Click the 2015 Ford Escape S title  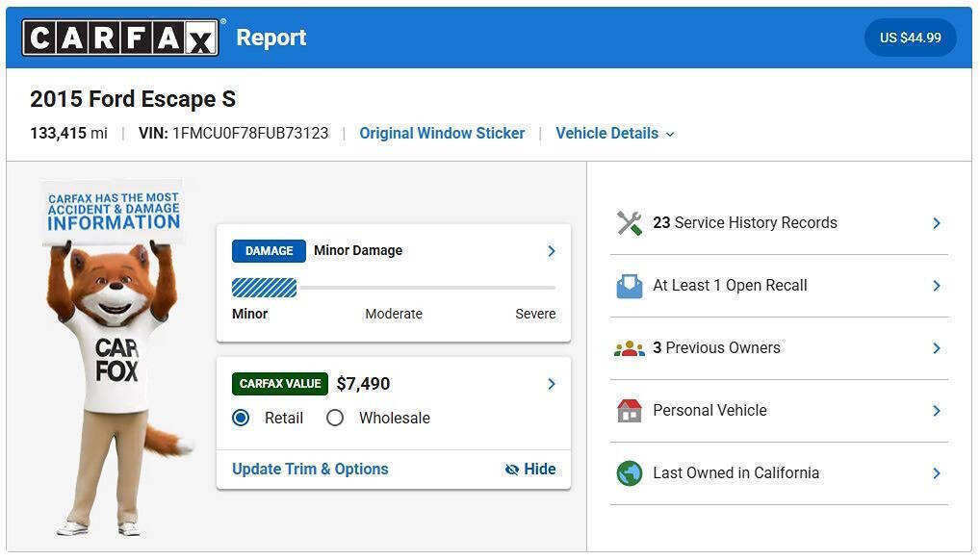coord(133,99)
